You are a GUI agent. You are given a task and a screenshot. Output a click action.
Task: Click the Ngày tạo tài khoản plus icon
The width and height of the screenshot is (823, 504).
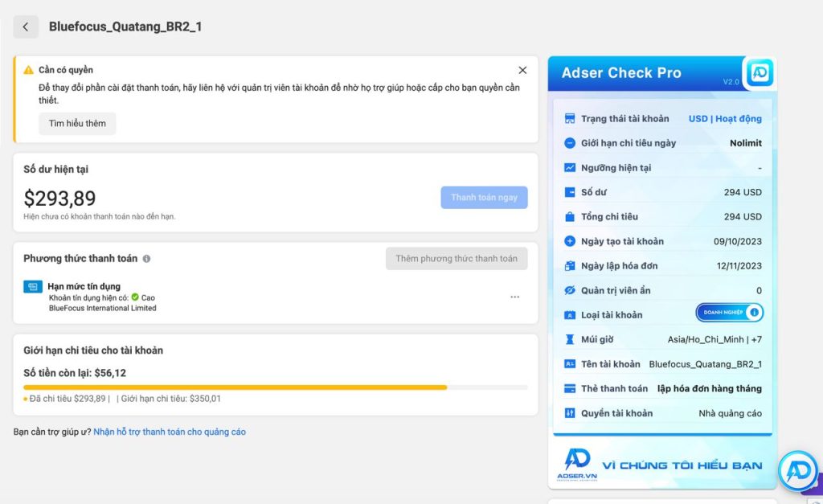click(570, 241)
